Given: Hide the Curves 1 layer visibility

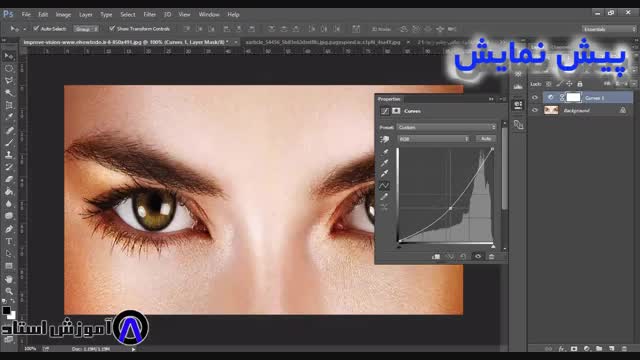Looking at the screenshot, I should pyautogui.click(x=535, y=98).
